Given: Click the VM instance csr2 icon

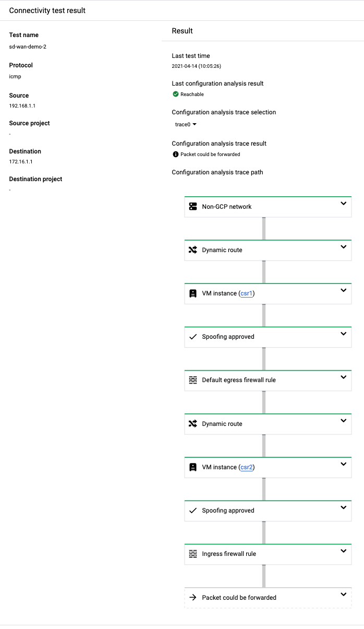Looking at the screenshot, I should (193, 467).
